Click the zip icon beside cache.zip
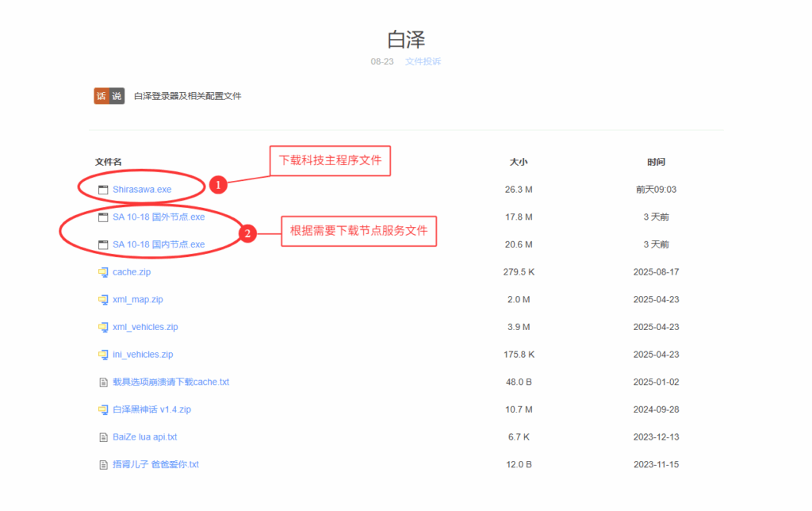812x511 pixels. [102, 272]
